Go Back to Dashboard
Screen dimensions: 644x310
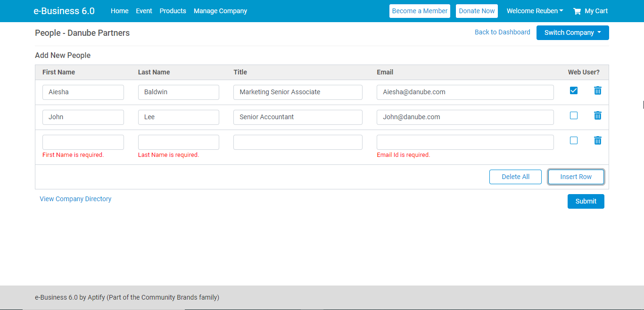click(x=502, y=32)
